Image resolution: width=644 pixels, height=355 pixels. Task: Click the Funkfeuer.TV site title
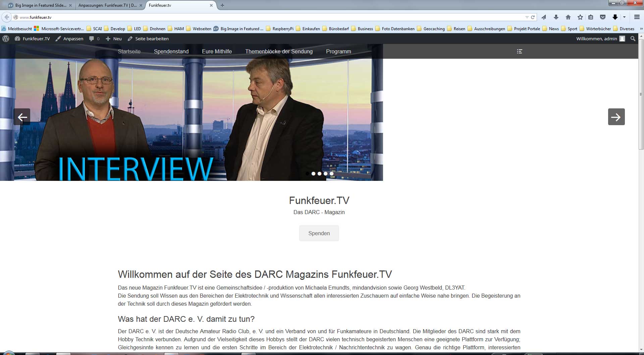pyautogui.click(x=319, y=200)
